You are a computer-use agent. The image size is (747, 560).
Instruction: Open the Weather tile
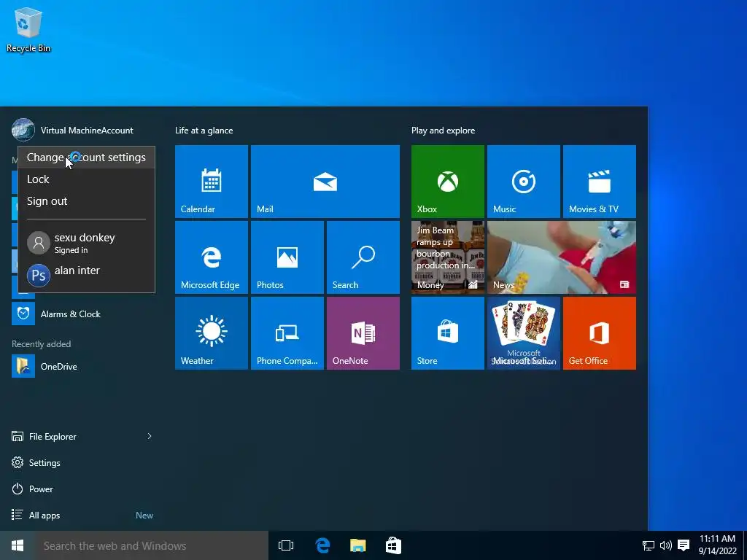(x=211, y=332)
